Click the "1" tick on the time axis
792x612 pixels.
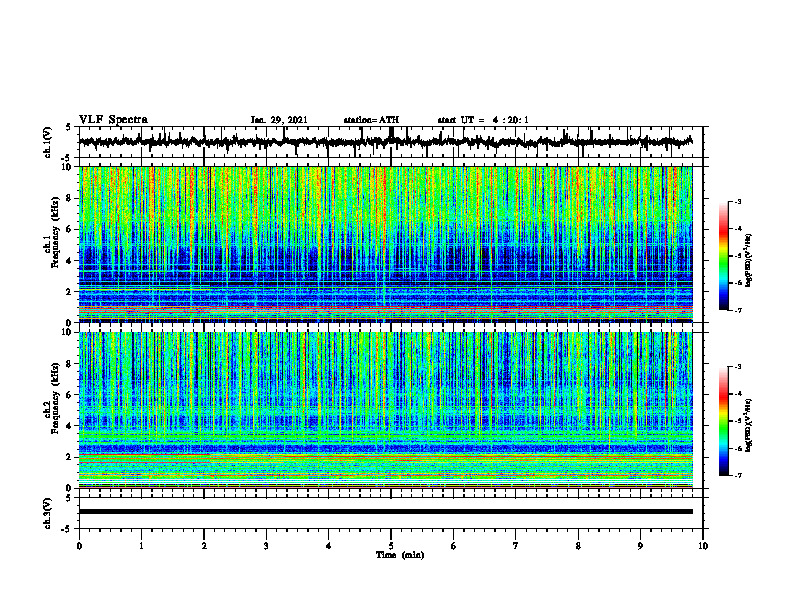(x=141, y=546)
